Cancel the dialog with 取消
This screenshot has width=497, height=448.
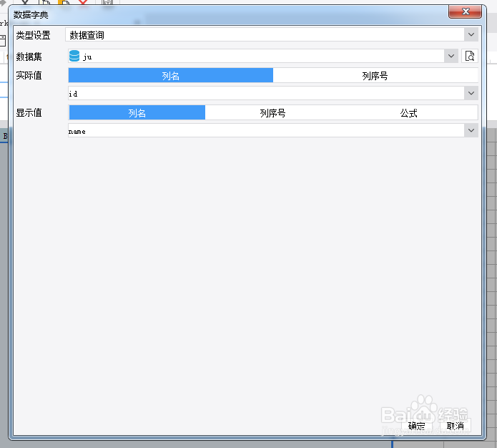click(x=455, y=426)
